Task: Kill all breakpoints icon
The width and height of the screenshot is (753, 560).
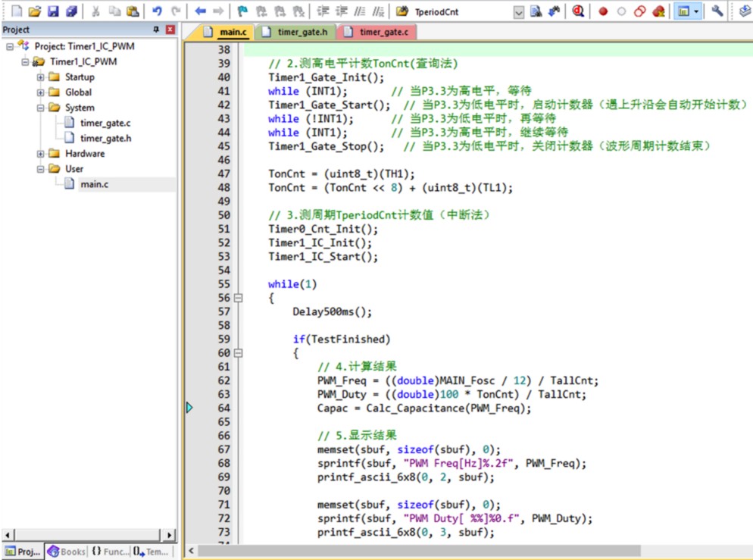Action: click(658, 11)
